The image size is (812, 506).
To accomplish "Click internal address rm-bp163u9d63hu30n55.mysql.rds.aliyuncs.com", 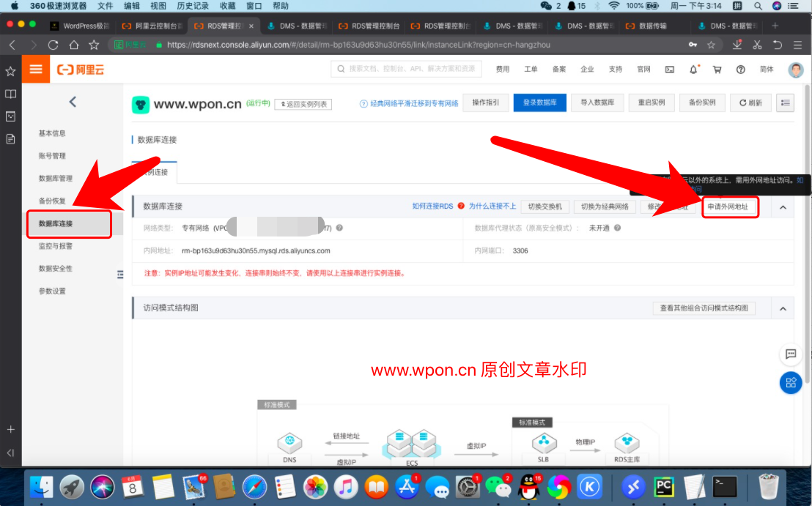I will pos(256,251).
